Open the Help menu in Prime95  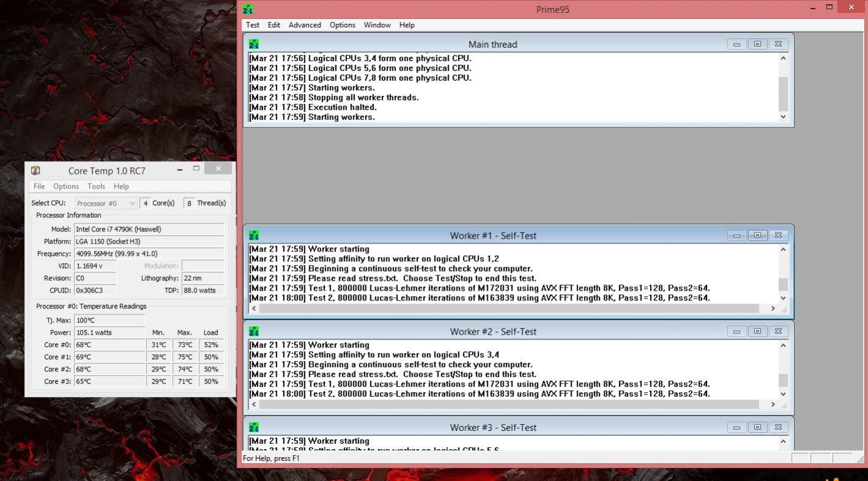coord(407,25)
